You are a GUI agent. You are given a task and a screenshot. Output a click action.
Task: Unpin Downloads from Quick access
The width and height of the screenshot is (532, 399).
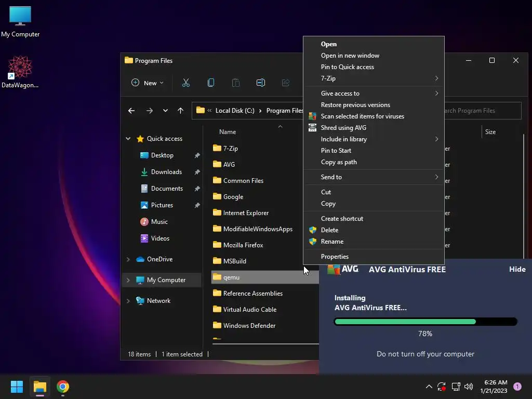197,172
